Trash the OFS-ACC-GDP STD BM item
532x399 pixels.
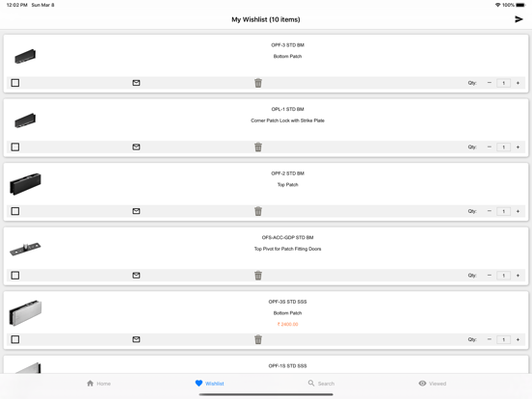point(258,276)
